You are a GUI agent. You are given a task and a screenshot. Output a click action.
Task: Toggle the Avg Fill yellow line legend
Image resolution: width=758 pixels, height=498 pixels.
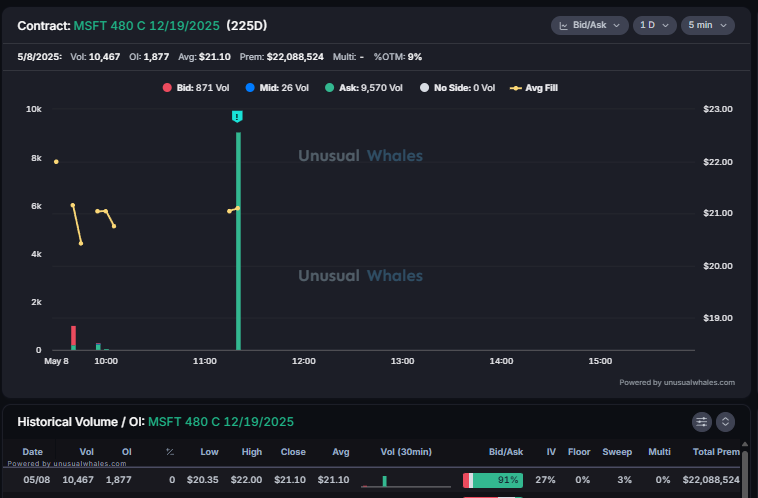click(534, 88)
